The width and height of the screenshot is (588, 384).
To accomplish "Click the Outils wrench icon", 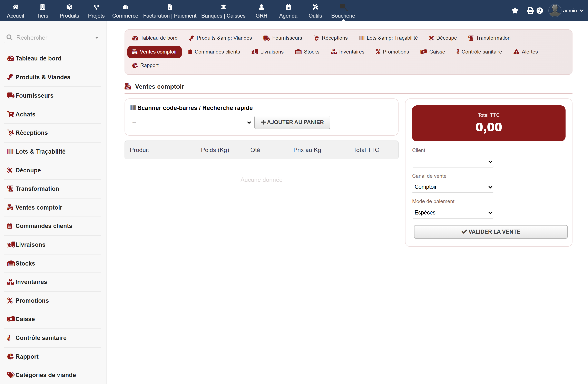I will (x=315, y=7).
